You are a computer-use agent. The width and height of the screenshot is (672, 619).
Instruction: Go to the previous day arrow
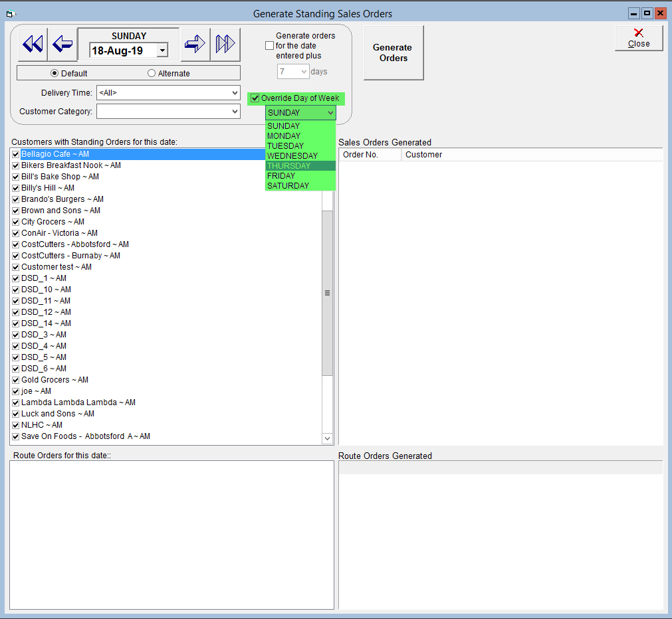click(62, 44)
